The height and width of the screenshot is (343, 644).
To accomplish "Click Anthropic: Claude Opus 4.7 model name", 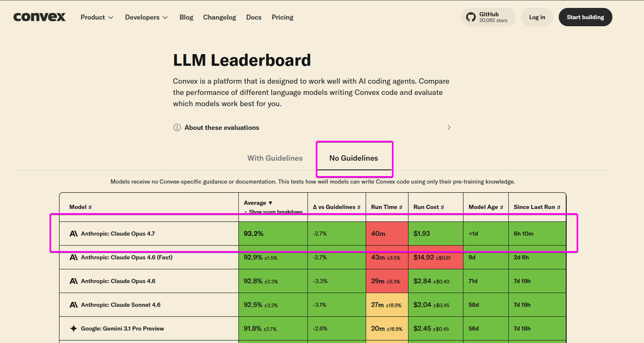I will pyautogui.click(x=118, y=234).
